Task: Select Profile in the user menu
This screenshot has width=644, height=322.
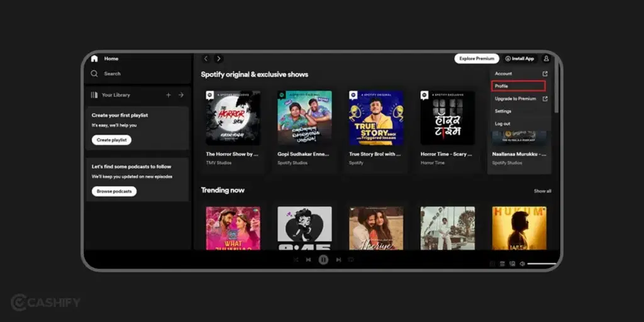Action: pos(518,86)
